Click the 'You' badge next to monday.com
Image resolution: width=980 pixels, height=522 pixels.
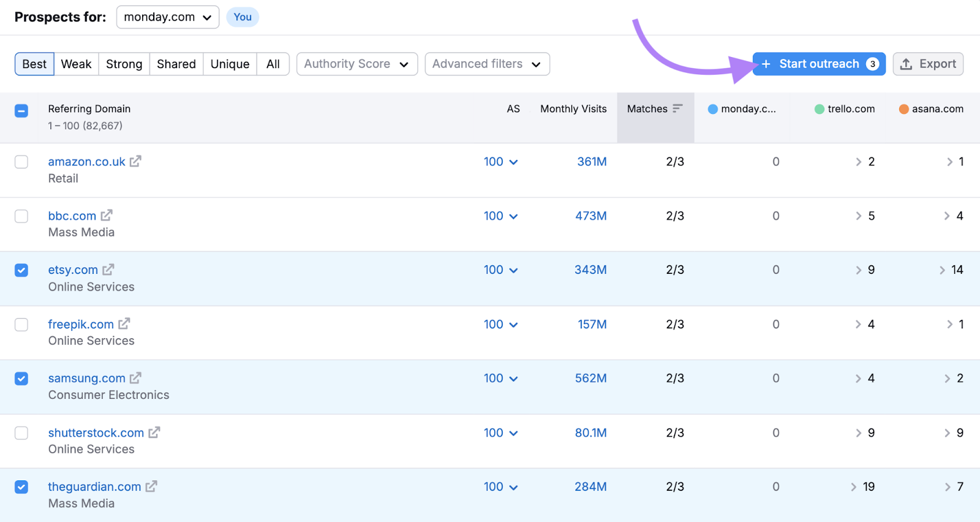click(243, 17)
